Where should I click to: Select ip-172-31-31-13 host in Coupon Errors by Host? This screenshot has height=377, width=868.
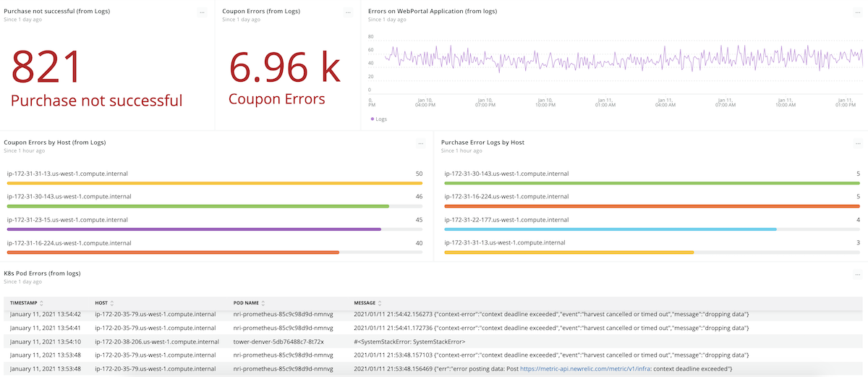click(67, 174)
